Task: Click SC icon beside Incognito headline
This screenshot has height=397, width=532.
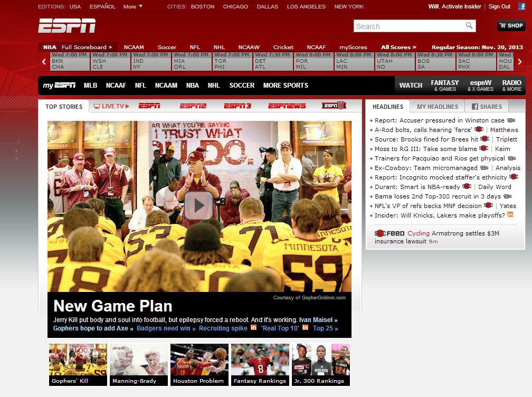Action: tap(514, 177)
